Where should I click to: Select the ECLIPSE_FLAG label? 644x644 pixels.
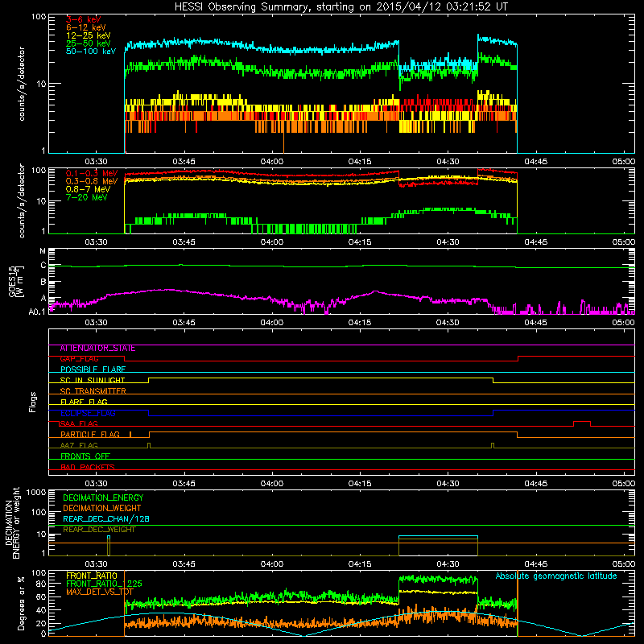(x=88, y=413)
